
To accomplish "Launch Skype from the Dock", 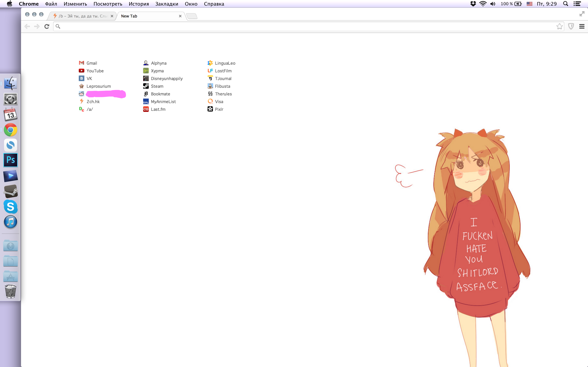I will pyautogui.click(x=10, y=207).
